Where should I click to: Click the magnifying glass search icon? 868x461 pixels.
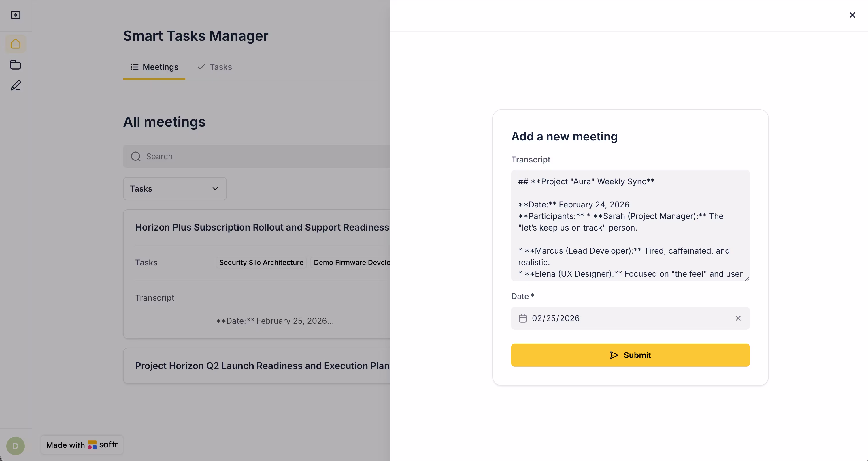click(x=135, y=156)
